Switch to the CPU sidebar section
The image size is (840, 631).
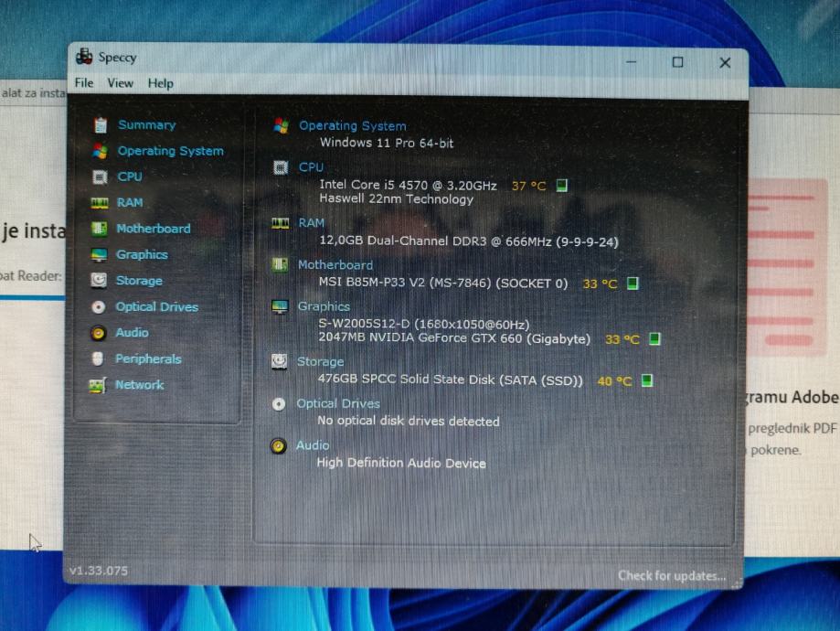point(130,176)
